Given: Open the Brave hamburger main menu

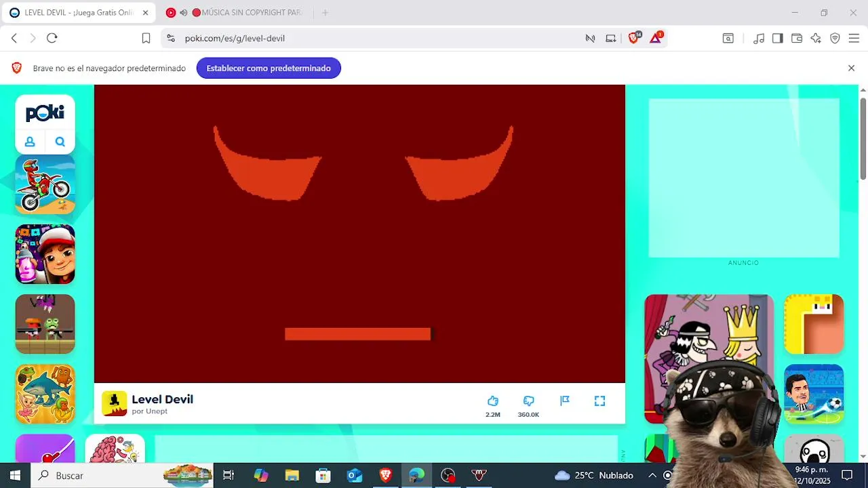Looking at the screenshot, I should click(854, 39).
